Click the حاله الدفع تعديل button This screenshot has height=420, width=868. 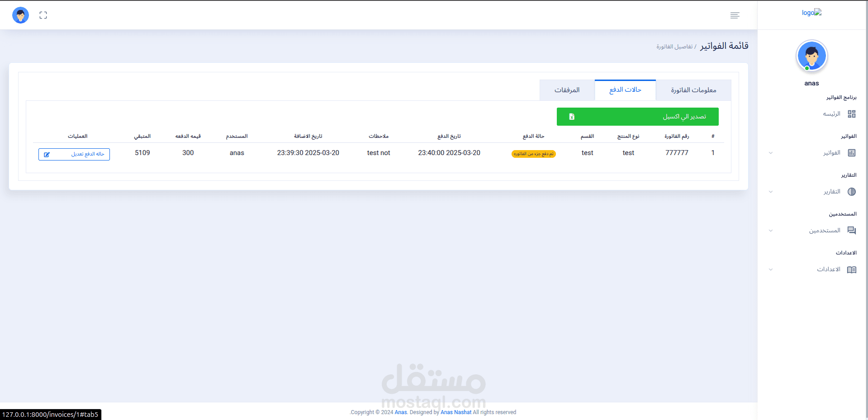click(x=74, y=154)
